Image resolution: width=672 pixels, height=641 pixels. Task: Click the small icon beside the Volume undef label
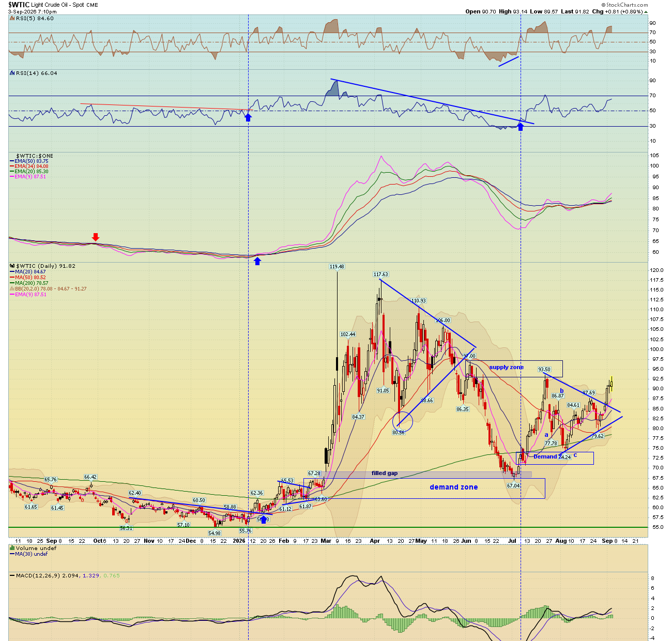point(12,548)
